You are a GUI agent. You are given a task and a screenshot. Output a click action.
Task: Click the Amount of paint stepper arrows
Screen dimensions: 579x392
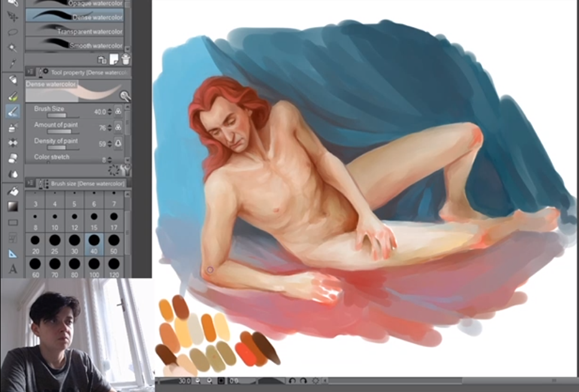pos(110,127)
